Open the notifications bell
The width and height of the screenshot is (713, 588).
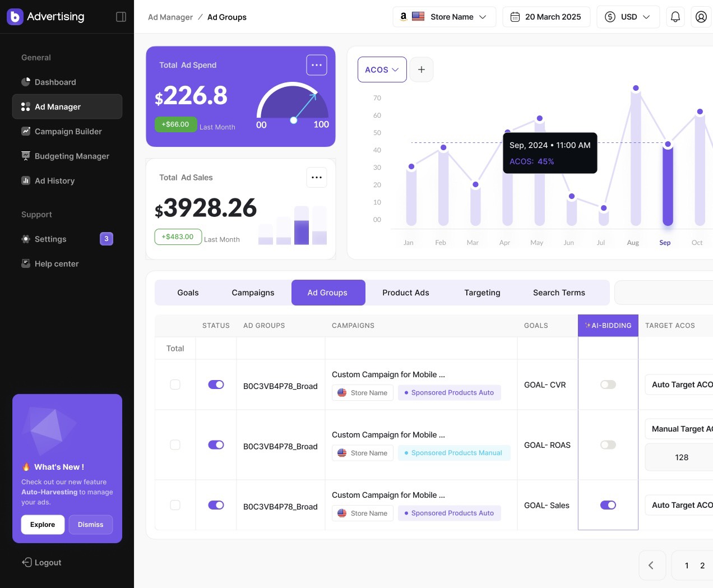coord(675,17)
